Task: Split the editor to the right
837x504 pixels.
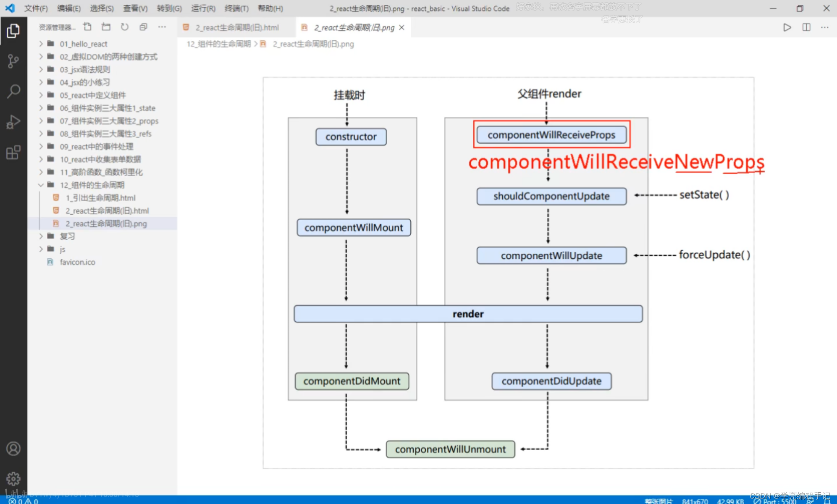Action: tap(806, 27)
